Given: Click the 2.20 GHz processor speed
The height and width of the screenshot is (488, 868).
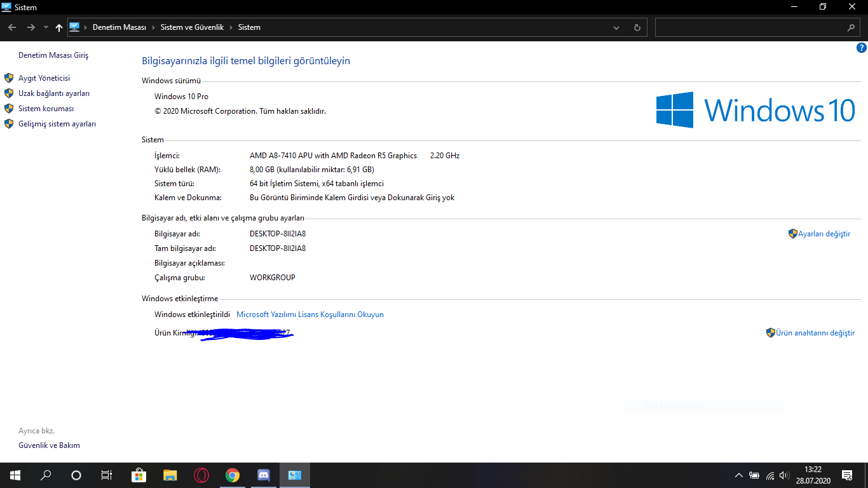Looking at the screenshot, I should click(x=445, y=156).
